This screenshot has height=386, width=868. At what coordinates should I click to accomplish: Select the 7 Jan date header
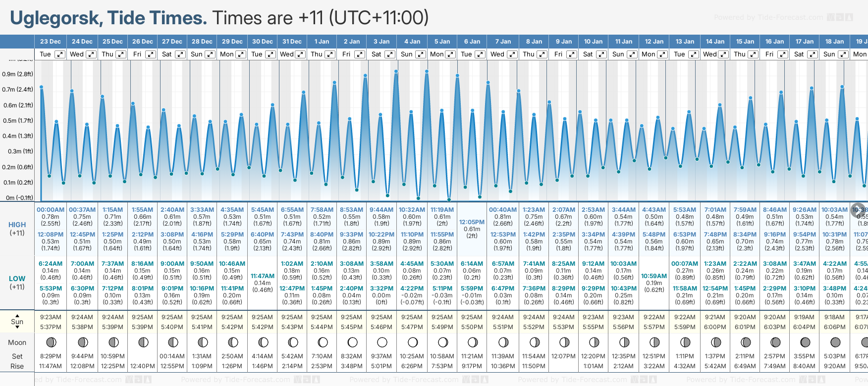click(x=503, y=42)
